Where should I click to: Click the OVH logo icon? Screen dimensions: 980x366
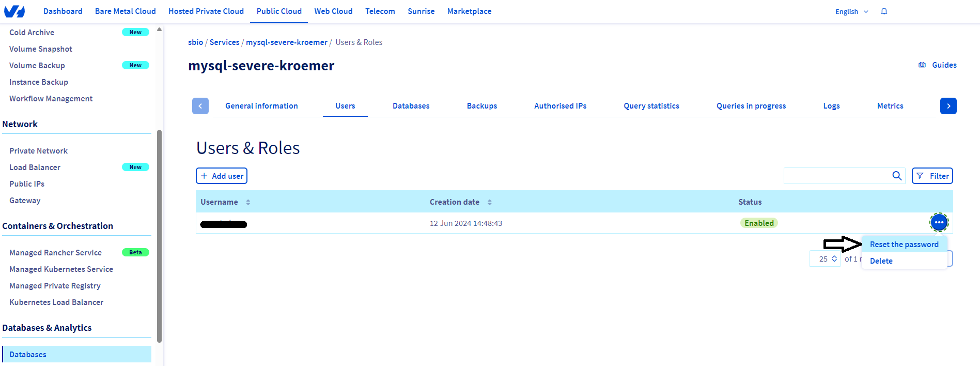(14, 11)
